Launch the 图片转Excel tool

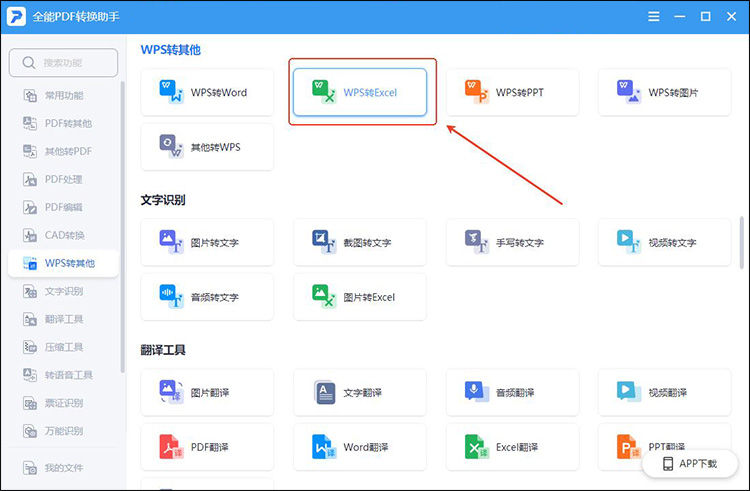pos(360,297)
